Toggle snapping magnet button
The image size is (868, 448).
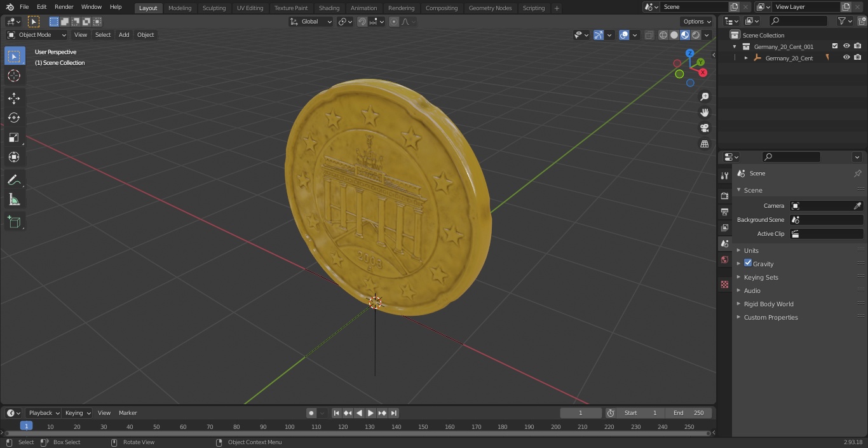pyautogui.click(x=362, y=22)
